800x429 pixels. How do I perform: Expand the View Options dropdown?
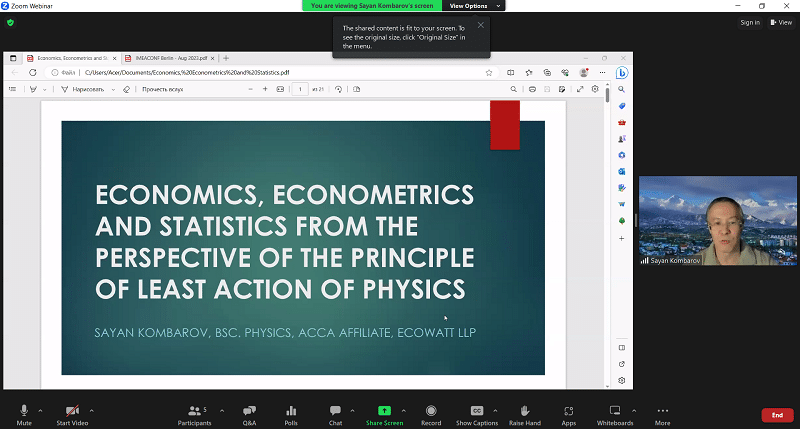[471, 6]
